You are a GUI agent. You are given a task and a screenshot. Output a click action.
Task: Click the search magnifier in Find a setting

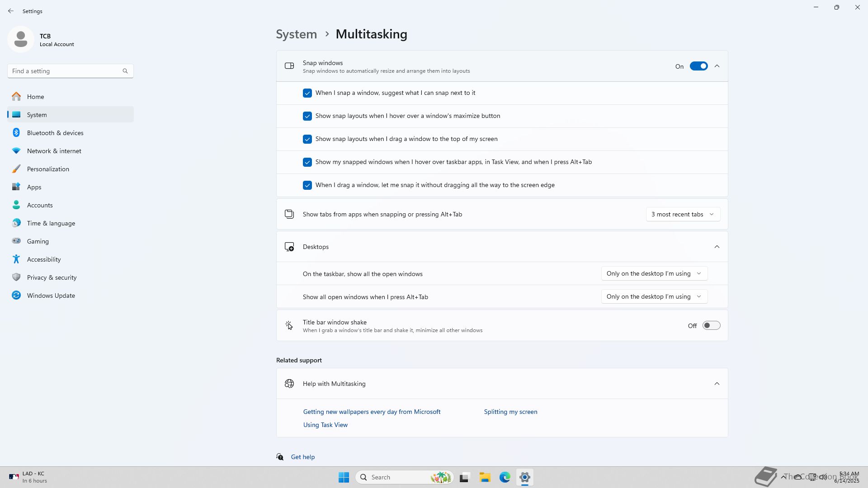coord(125,71)
